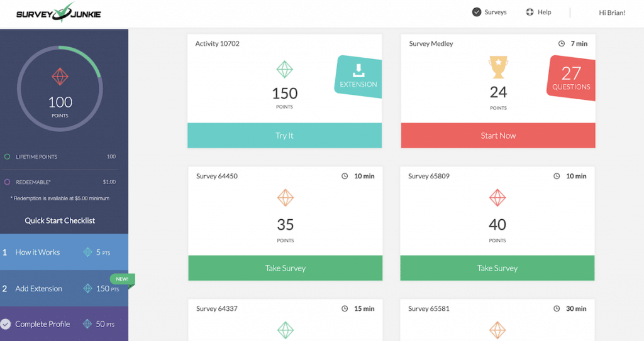Click clock icon on Survey Medley card

click(562, 43)
